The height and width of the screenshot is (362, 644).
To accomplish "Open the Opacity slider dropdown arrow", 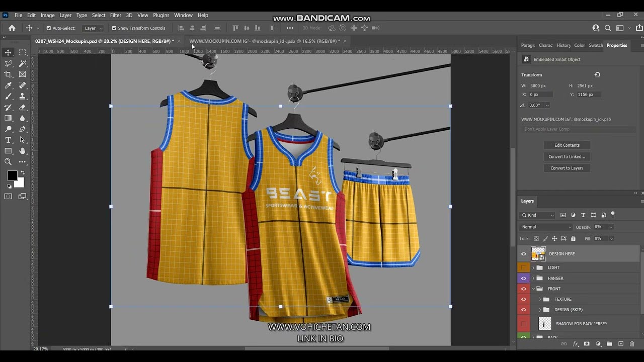I will pos(611,227).
